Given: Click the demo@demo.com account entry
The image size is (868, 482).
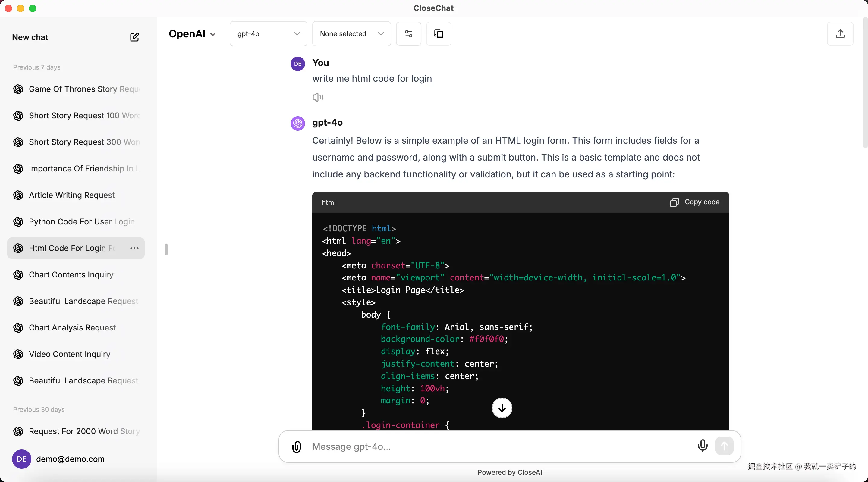Looking at the screenshot, I should pyautogui.click(x=70, y=459).
